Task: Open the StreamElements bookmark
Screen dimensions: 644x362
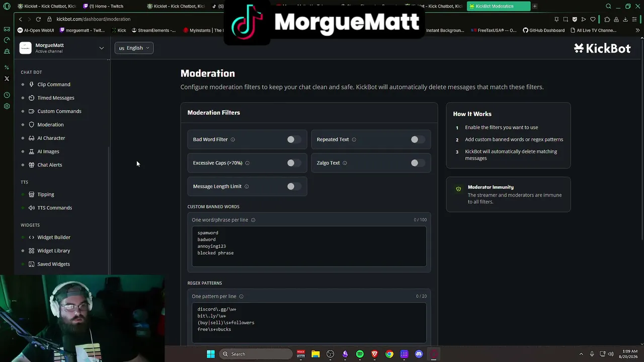Action: (x=153, y=30)
